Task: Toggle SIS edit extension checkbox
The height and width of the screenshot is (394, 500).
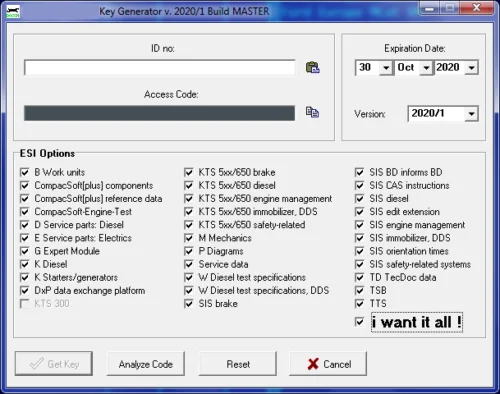Action: click(x=359, y=212)
